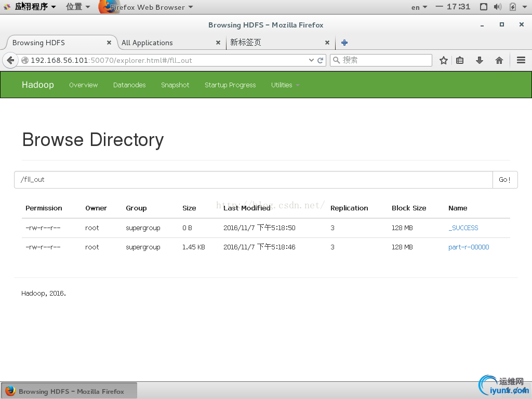Screen dimensions: 532x399
Task: Maximize the Firefox window
Action: (x=502, y=24)
